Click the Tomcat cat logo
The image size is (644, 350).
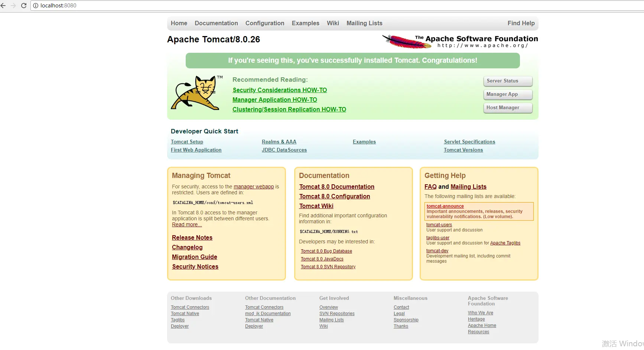(197, 93)
